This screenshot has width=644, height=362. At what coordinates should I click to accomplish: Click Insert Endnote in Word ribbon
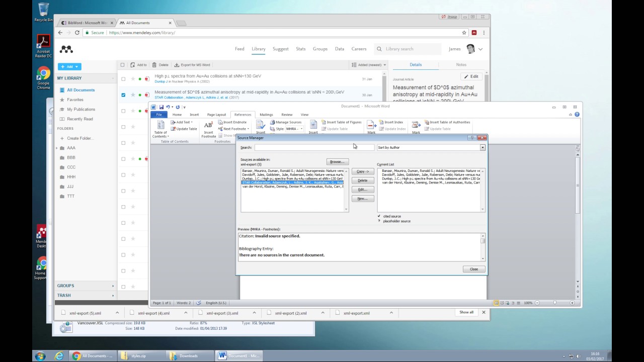coord(233,122)
